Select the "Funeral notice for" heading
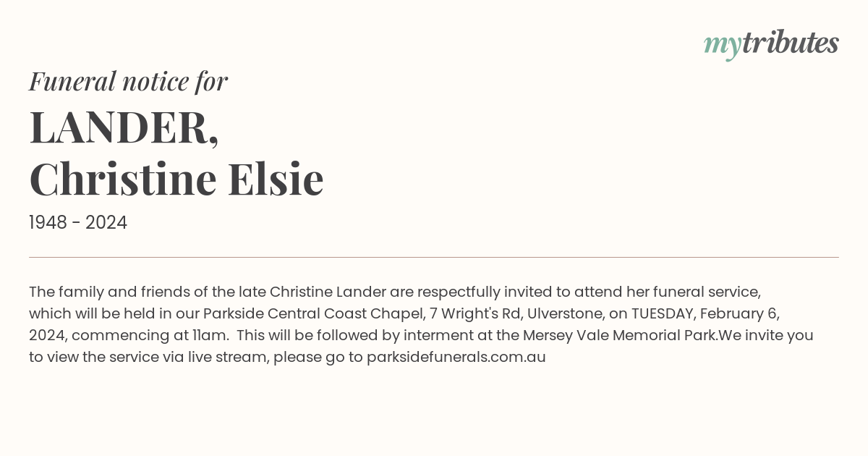Screen dimensions: 868x456 (x=129, y=81)
